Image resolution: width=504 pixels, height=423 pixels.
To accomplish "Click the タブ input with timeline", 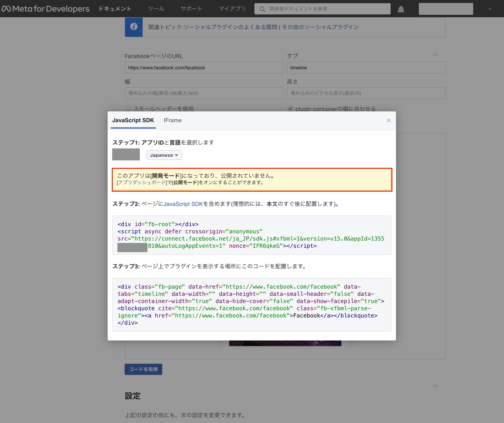I will pyautogui.click(x=366, y=68).
